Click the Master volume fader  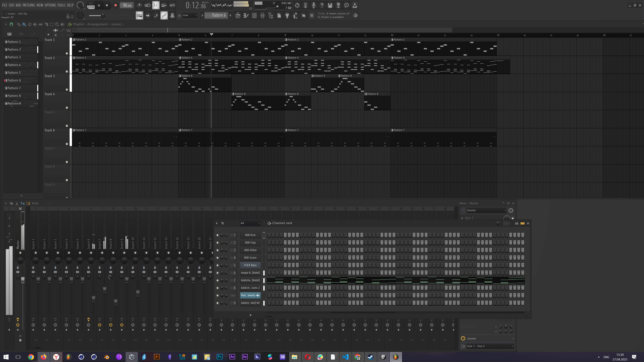pos(23,280)
